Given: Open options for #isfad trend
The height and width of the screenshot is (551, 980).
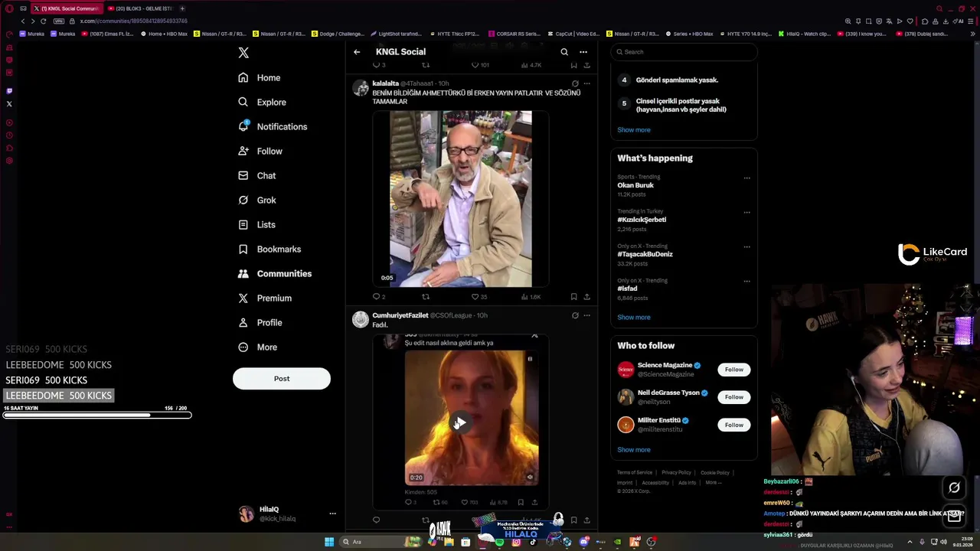Looking at the screenshot, I should (x=747, y=282).
